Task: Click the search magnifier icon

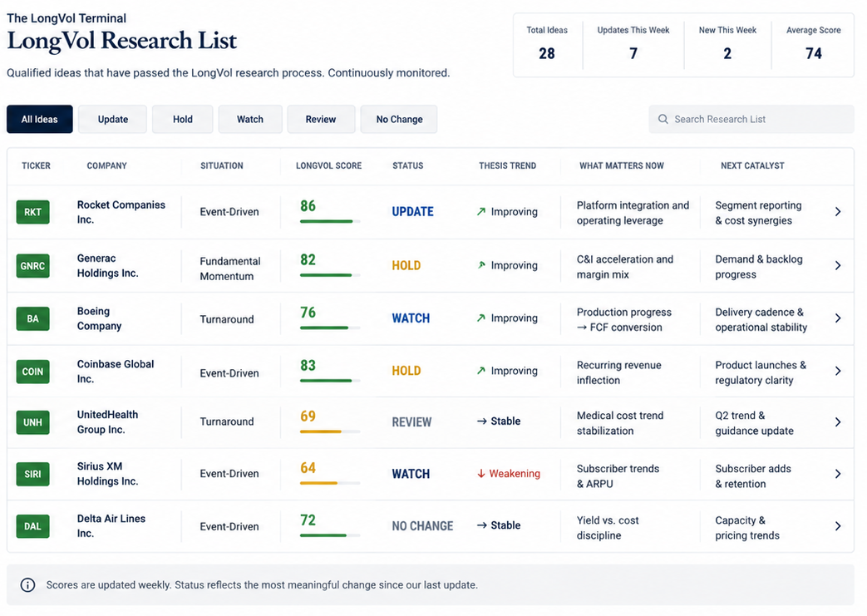Action: pos(663,119)
